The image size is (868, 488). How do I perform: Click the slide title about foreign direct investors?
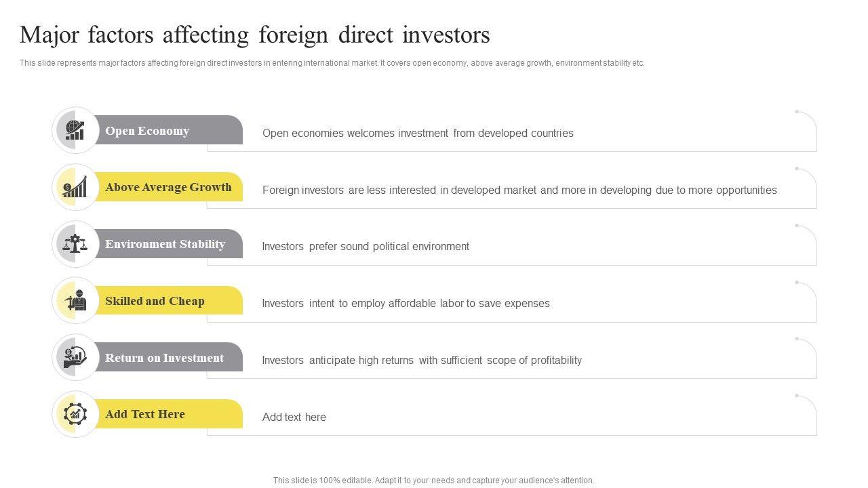pyautogui.click(x=255, y=35)
